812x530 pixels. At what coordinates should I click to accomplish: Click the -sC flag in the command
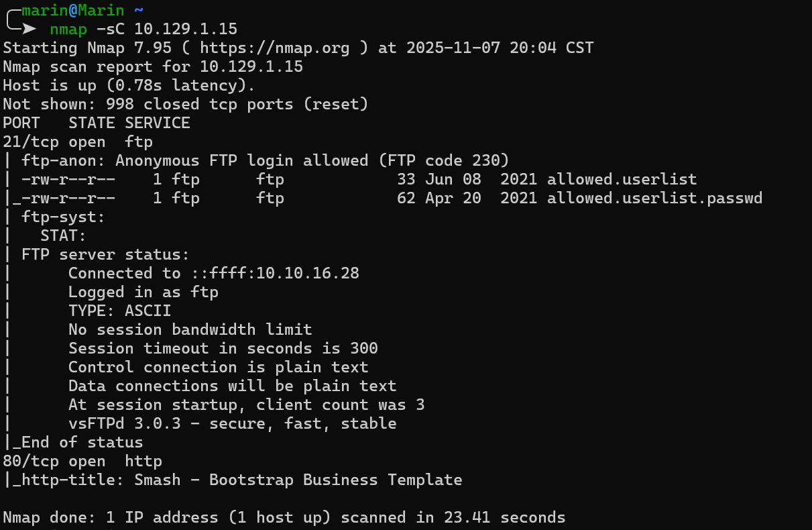click(x=111, y=29)
